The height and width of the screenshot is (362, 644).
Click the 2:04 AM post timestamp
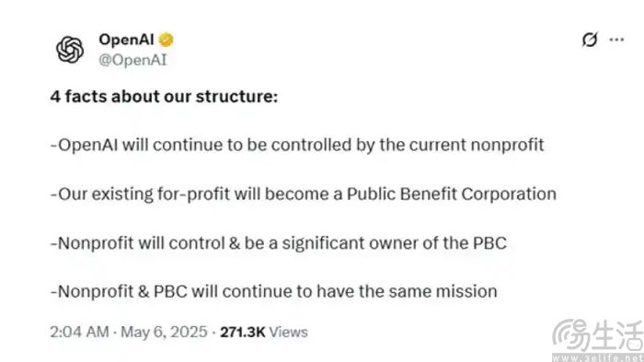coord(79,332)
